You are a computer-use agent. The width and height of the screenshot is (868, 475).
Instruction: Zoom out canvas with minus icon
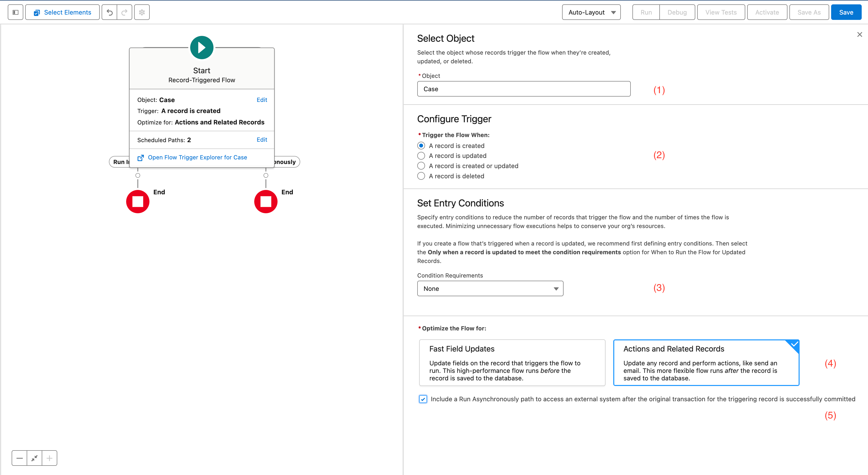point(20,458)
